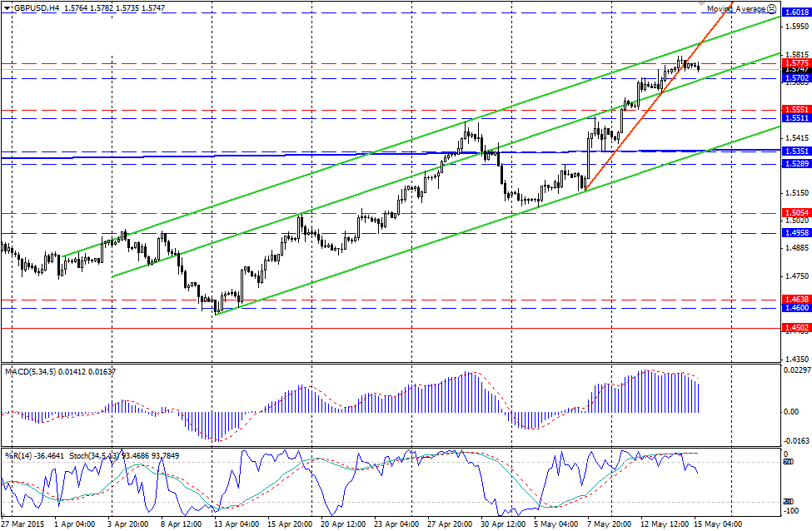The width and height of the screenshot is (812, 531).
Task: Click the Moving Average expert label
Action: pyautogui.click(x=736, y=9)
